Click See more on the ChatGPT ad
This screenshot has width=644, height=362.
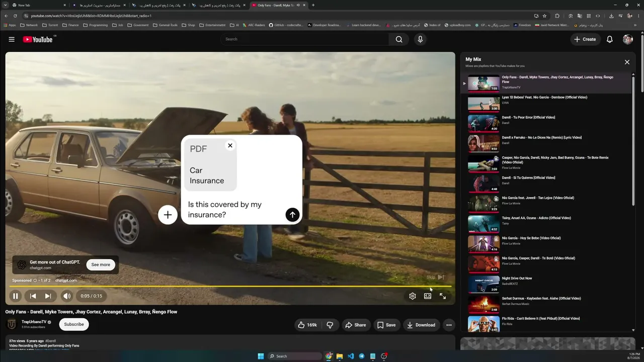(x=101, y=264)
